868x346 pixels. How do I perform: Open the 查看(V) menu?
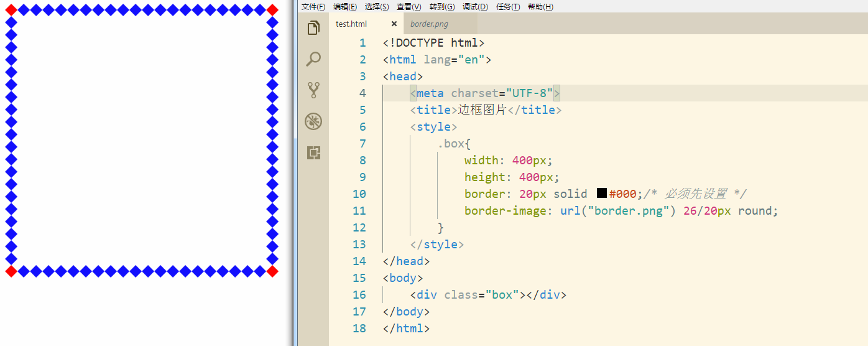tap(409, 6)
